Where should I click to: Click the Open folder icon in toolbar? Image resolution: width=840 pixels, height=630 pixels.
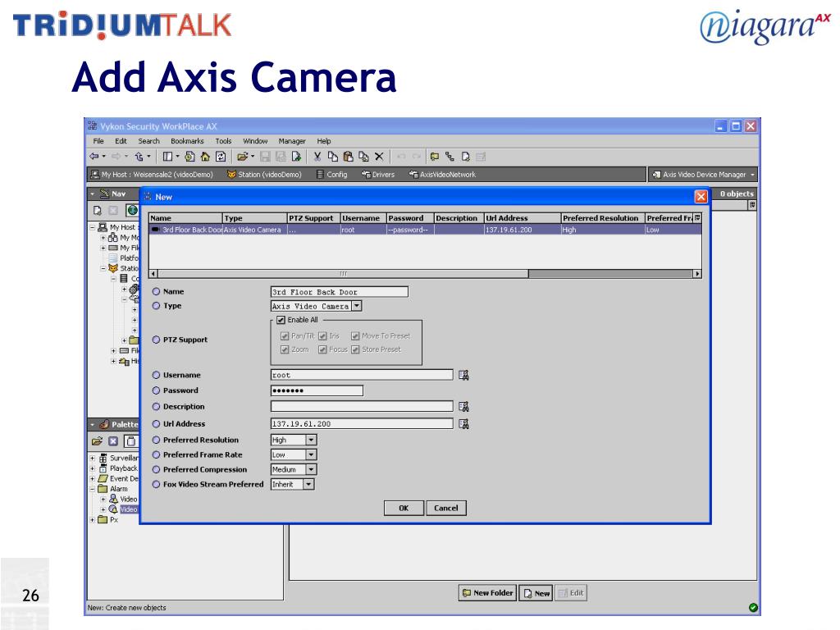pos(243,157)
